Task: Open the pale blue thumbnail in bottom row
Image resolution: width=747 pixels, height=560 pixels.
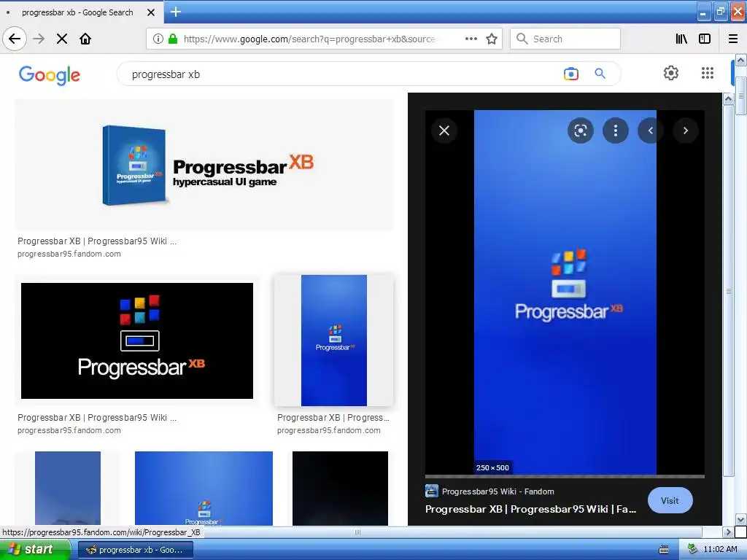Action: [x=68, y=488]
